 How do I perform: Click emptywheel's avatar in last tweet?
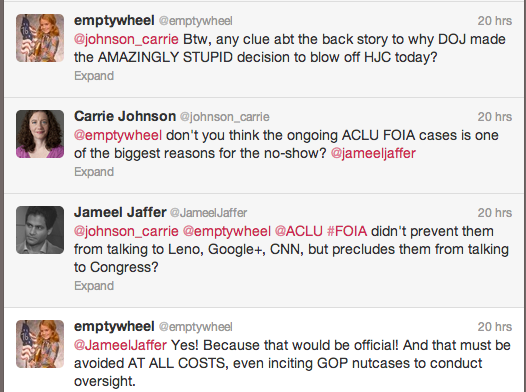(x=40, y=344)
